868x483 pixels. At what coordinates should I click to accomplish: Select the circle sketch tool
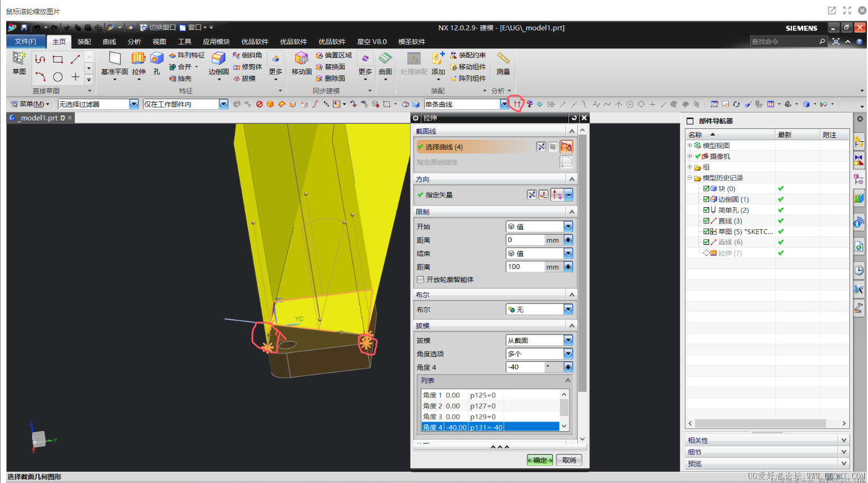[57, 77]
